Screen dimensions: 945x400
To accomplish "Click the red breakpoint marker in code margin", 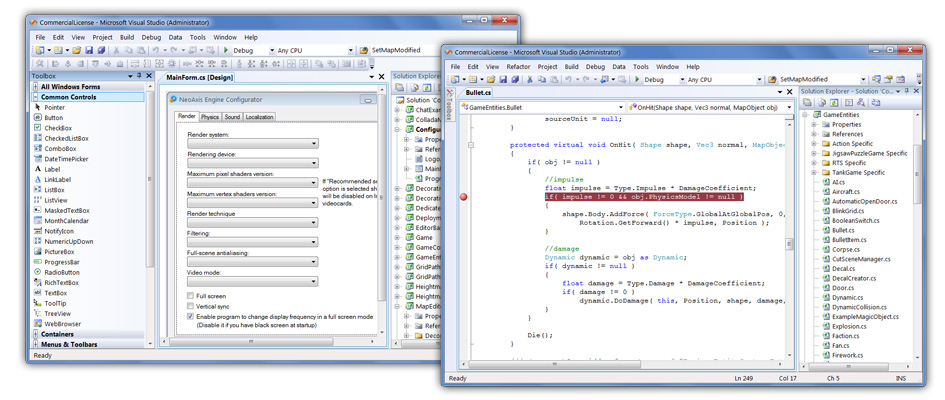I will pos(463,197).
